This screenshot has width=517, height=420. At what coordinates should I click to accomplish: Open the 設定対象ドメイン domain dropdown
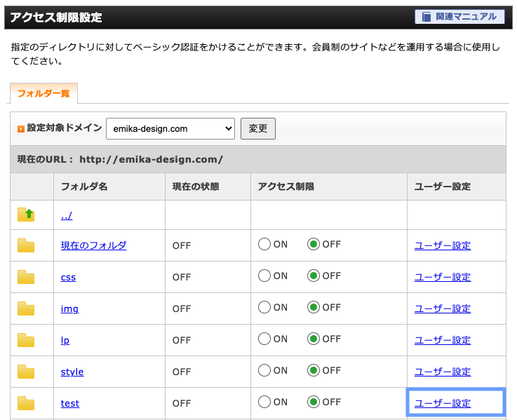pos(170,128)
